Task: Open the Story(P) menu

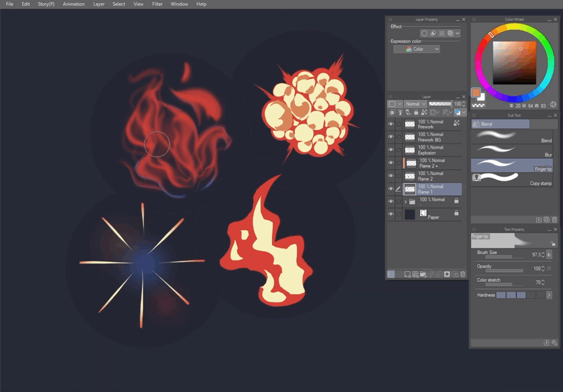Action: (46, 4)
